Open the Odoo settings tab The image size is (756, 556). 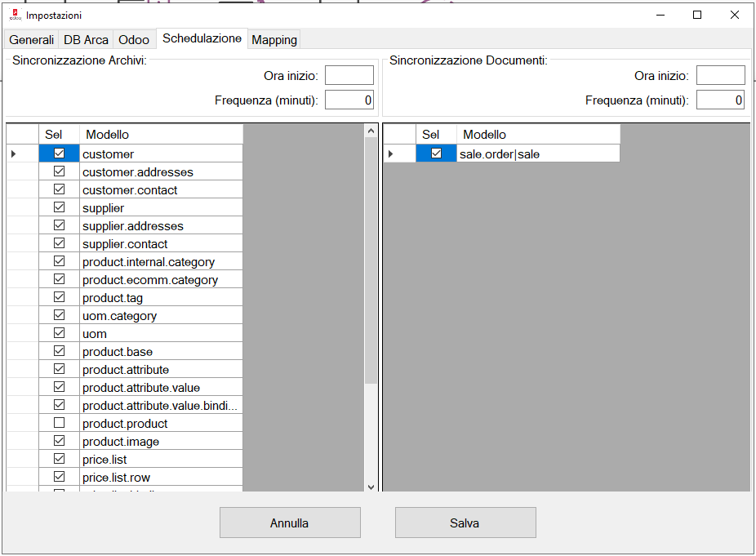click(134, 39)
